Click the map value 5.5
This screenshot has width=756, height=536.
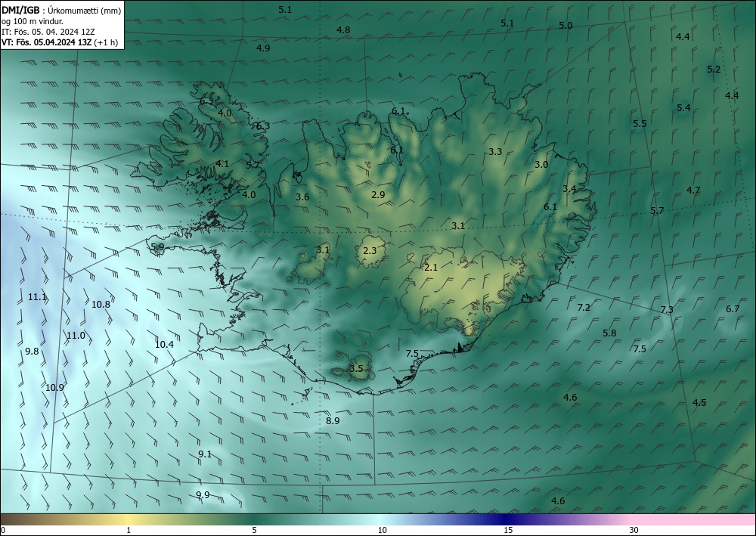(640, 124)
